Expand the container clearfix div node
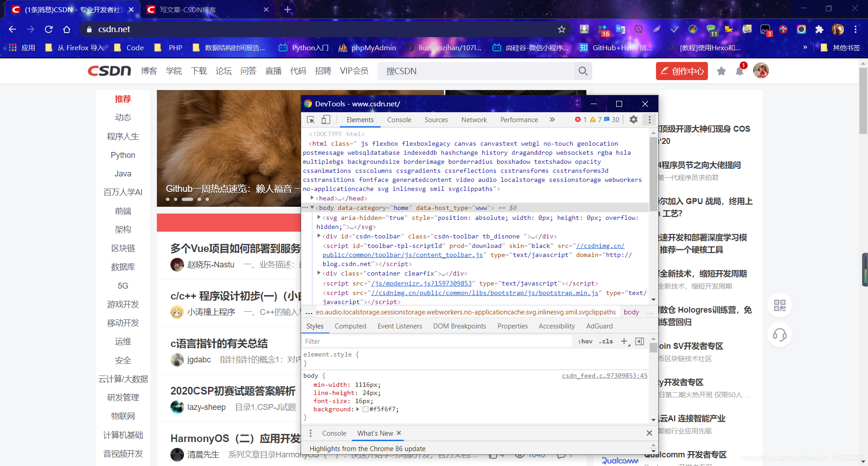This screenshot has width=868, height=466. pyautogui.click(x=319, y=273)
